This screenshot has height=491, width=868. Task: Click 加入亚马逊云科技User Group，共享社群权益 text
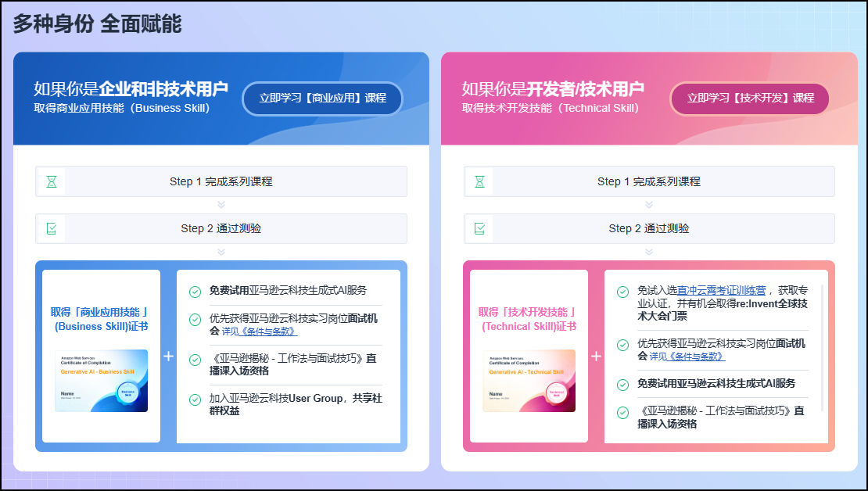296,404
